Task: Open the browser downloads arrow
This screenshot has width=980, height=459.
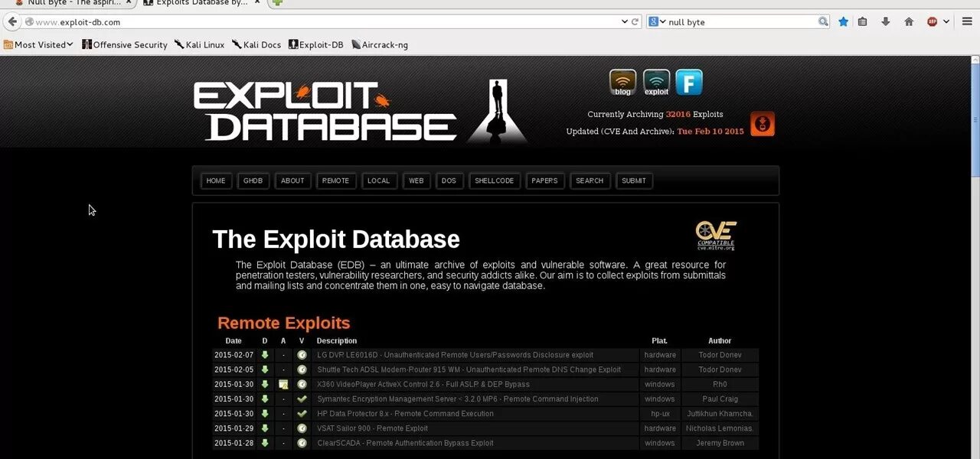Action: click(x=886, y=21)
